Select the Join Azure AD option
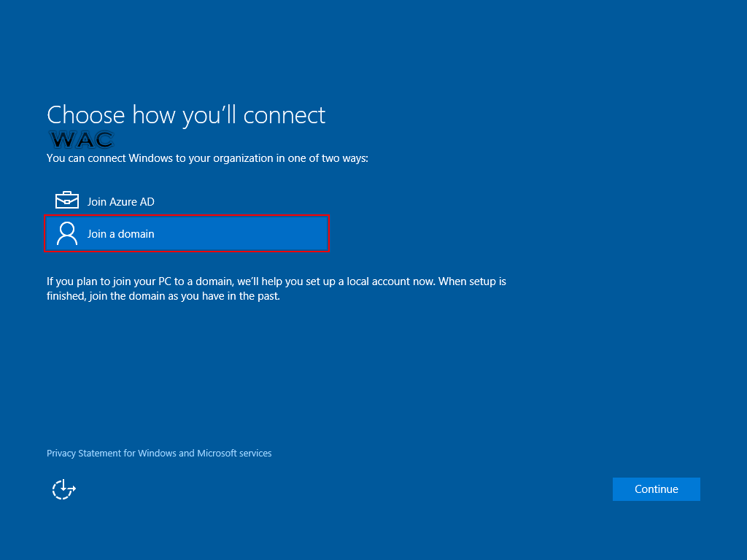This screenshot has height=560, width=747. tap(187, 201)
